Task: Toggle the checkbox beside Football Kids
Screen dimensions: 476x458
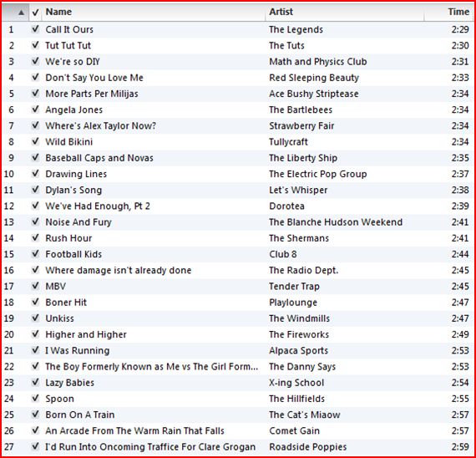Action: pos(36,254)
